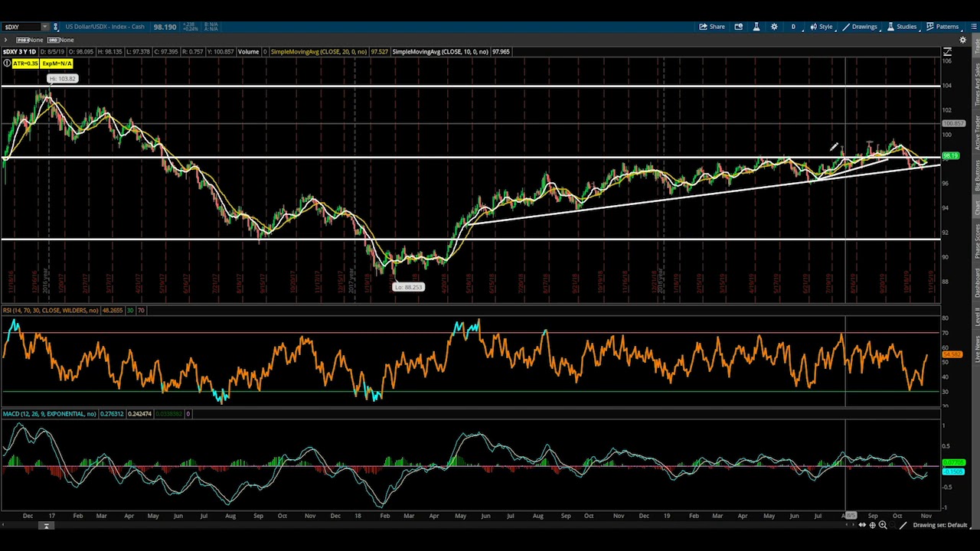
Task: Open the Style menu
Action: [x=821, y=27]
